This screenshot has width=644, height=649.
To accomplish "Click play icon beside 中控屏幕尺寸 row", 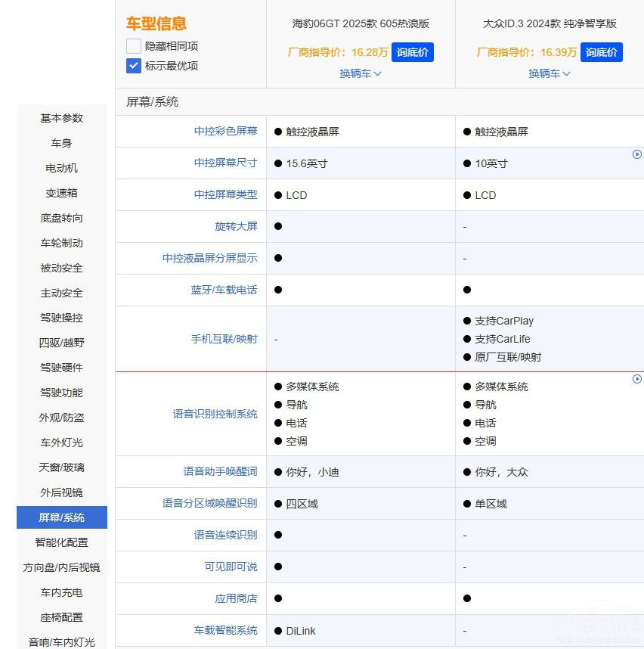I will point(636,154).
